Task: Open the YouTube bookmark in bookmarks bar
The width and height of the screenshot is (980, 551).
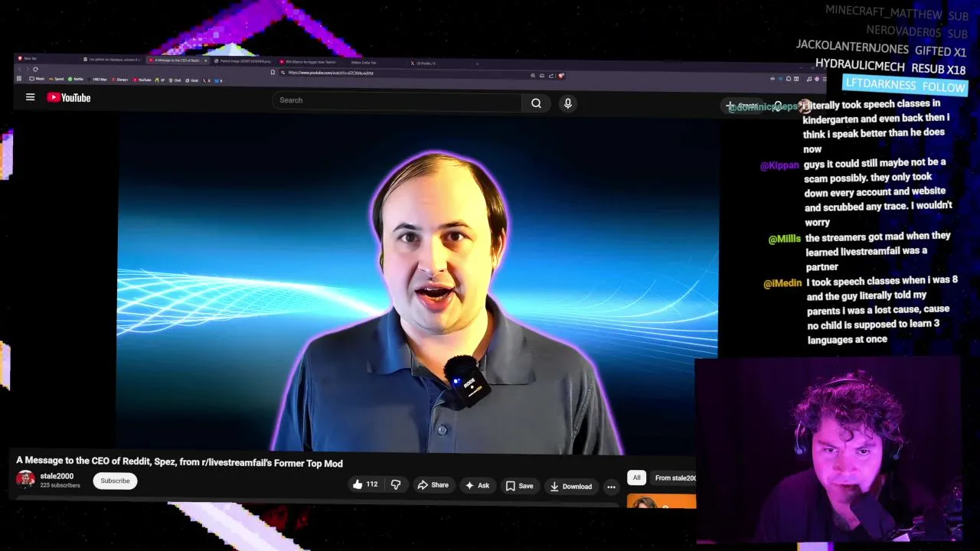Action: point(142,80)
